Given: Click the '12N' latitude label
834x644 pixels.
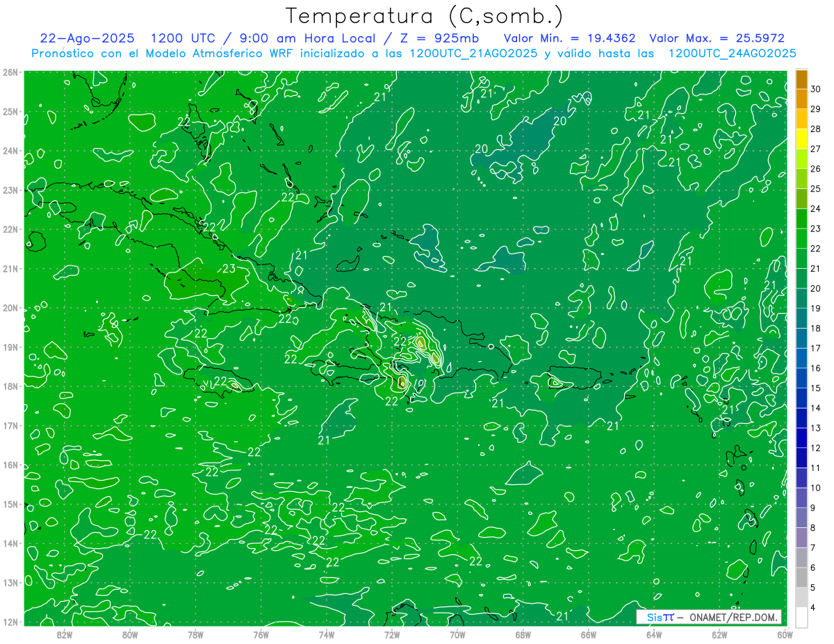Looking at the screenshot, I should click(10, 622).
